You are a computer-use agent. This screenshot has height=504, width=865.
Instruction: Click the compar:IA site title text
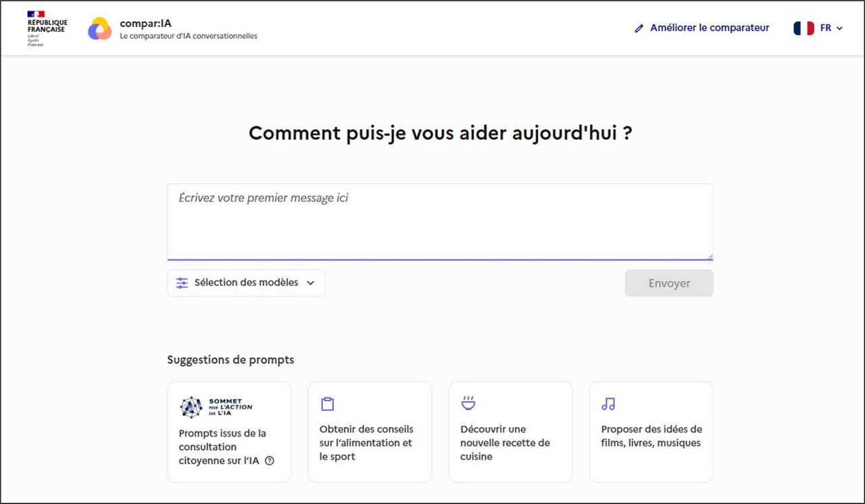click(x=145, y=23)
